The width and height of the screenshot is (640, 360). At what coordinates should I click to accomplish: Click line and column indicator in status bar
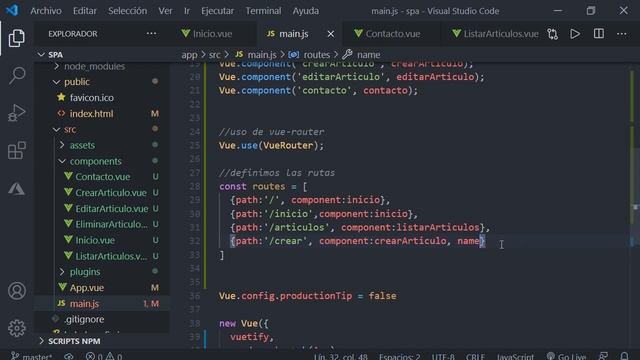[340, 356]
